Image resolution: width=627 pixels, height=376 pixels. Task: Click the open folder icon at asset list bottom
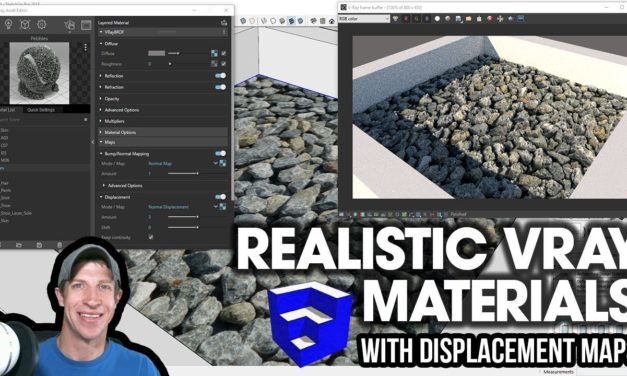coord(19,245)
